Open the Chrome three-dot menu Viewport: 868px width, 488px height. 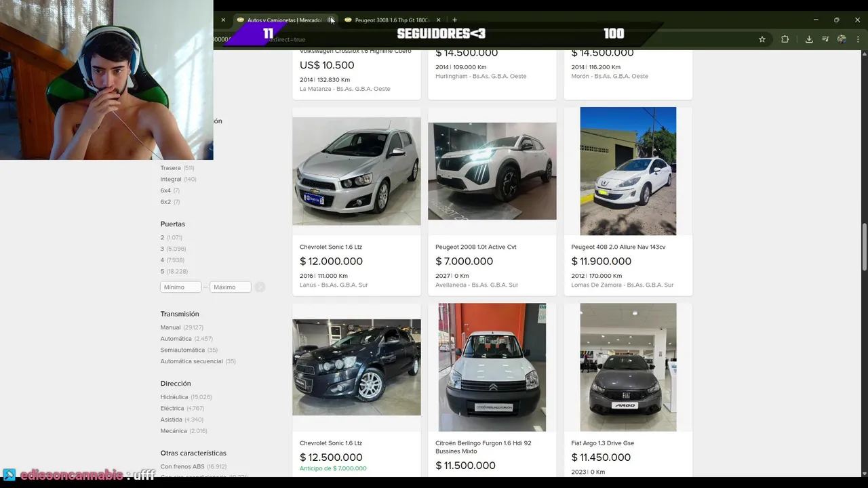tap(858, 39)
